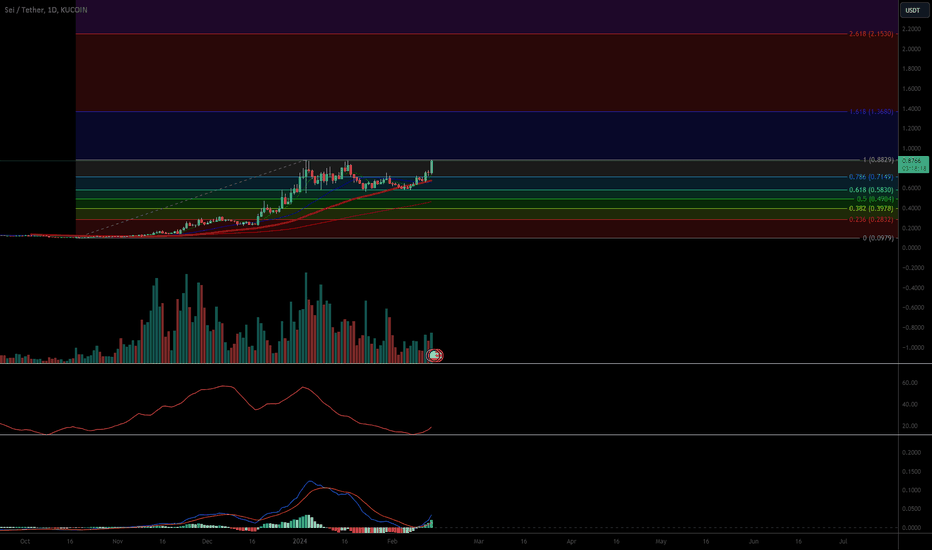Click the green current price tag 0.8766
932x550 pixels.
913,164
